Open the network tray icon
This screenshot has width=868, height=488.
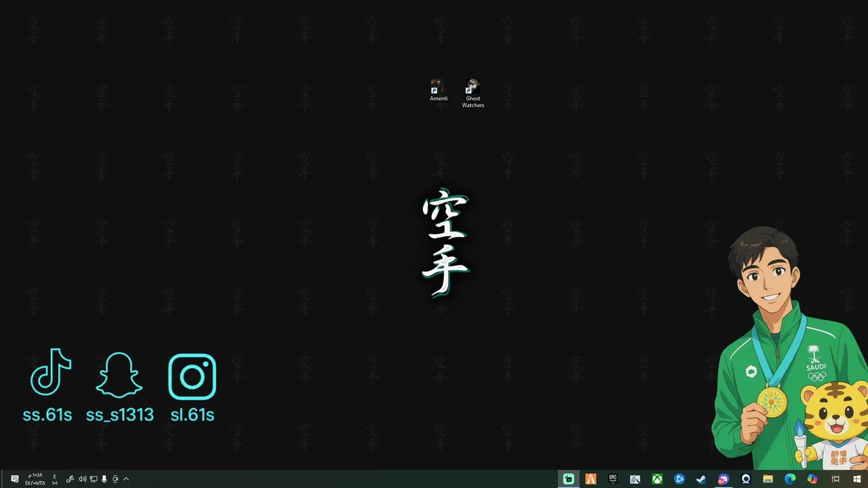tap(94, 479)
